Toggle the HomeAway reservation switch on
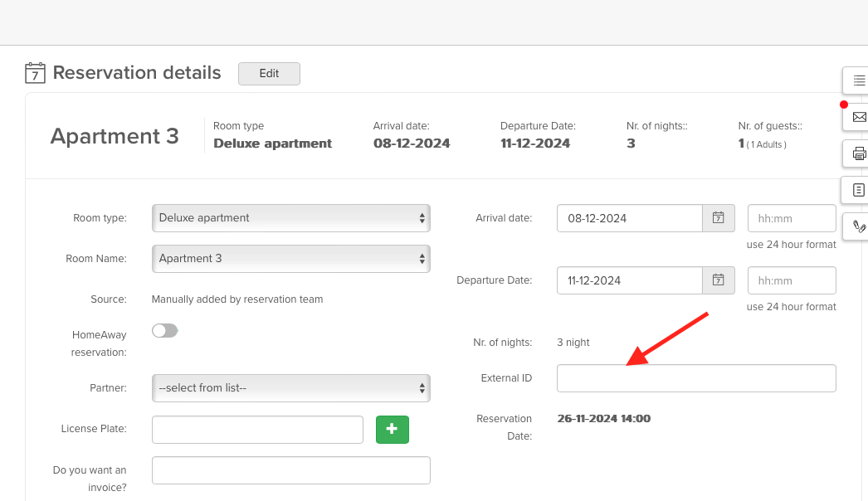 tap(164, 330)
